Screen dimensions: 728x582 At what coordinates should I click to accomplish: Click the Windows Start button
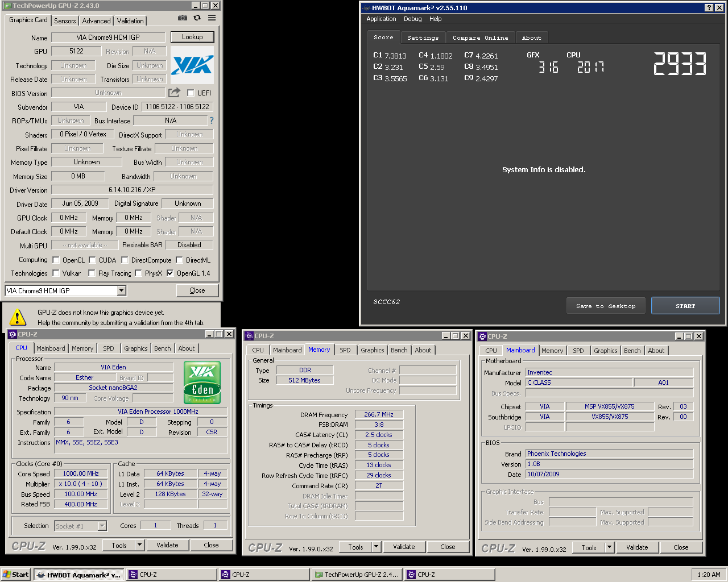pyautogui.click(x=15, y=575)
